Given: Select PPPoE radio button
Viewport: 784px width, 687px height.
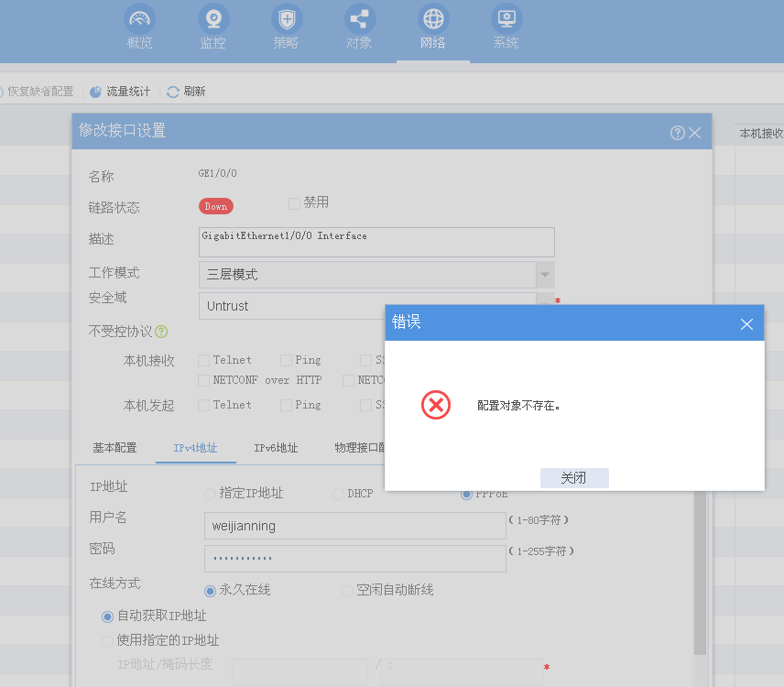Looking at the screenshot, I should point(466,495).
